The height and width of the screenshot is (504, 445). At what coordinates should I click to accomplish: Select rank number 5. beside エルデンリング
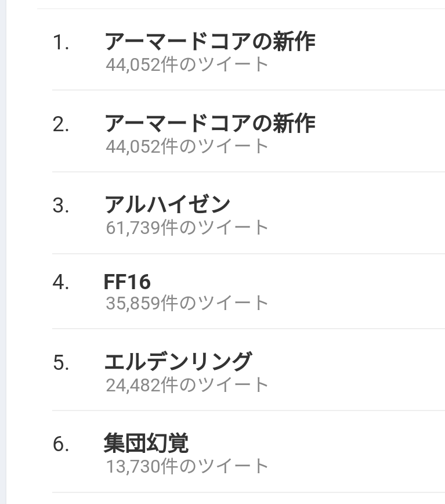(x=61, y=362)
